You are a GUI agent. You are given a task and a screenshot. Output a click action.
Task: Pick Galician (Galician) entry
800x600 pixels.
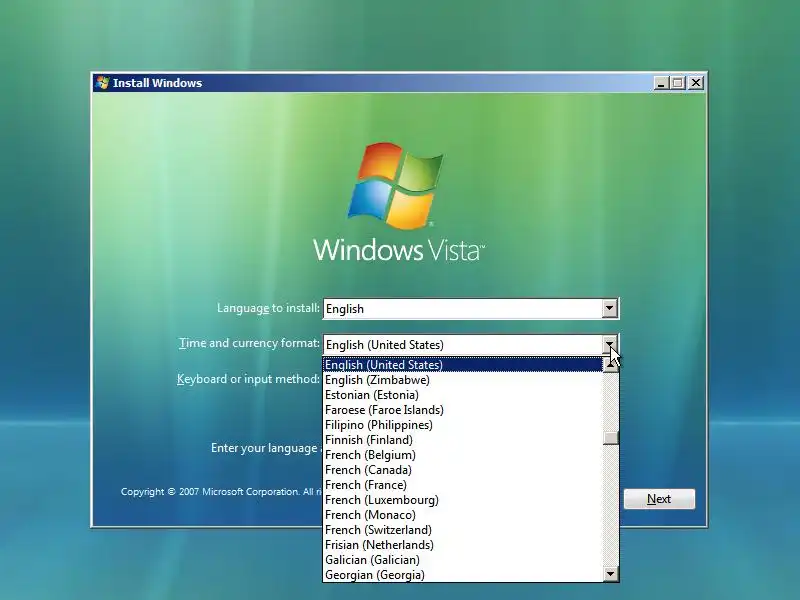coord(463,560)
